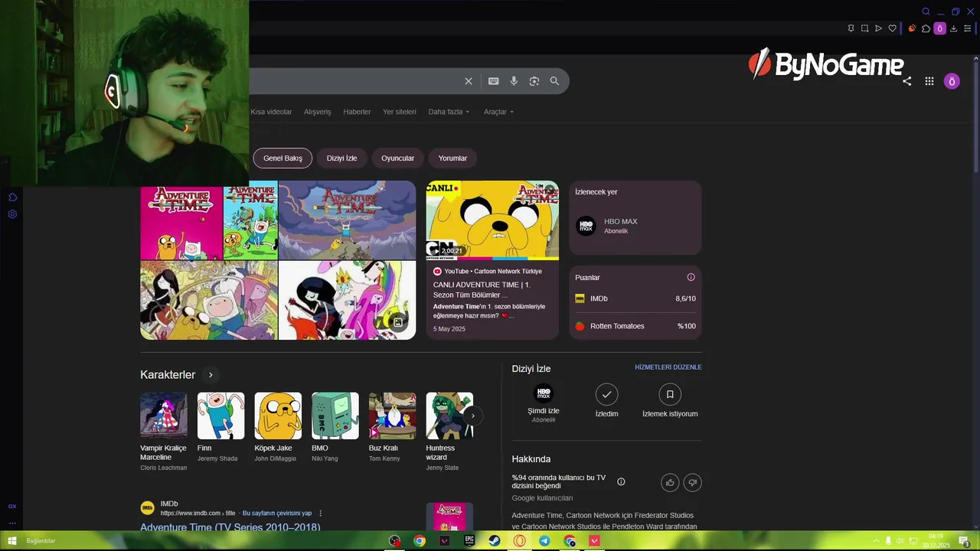
Task: Open Telegram from the taskbar
Action: (544, 541)
